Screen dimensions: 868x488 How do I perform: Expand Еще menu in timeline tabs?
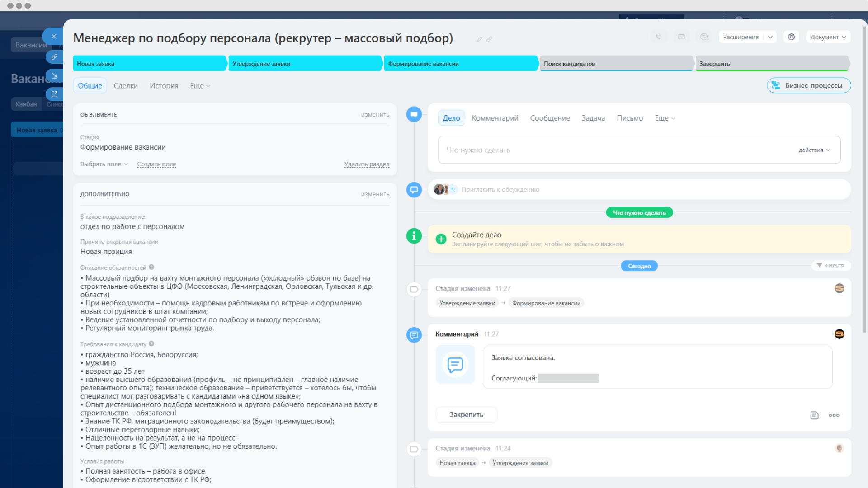(665, 118)
